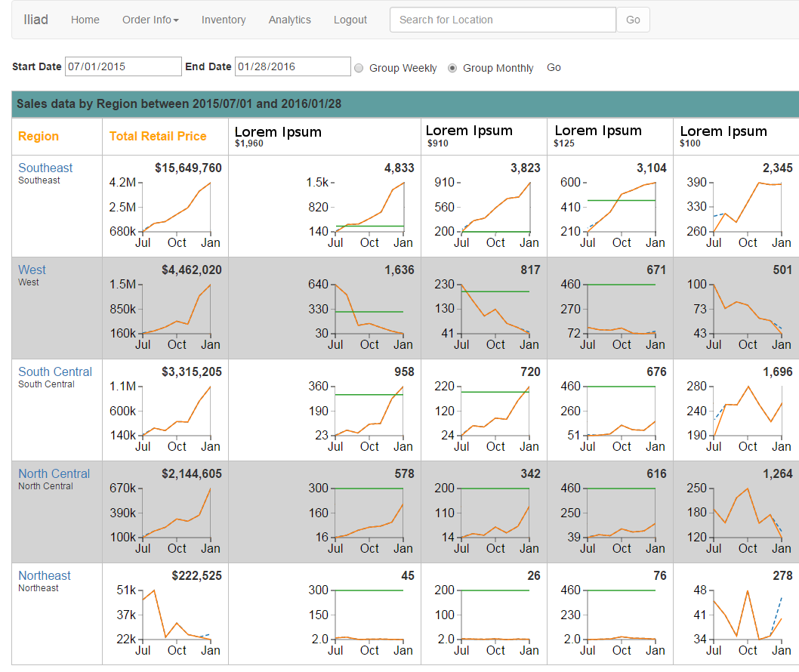Click the Logout link
799x672 pixels.
pyautogui.click(x=350, y=20)
